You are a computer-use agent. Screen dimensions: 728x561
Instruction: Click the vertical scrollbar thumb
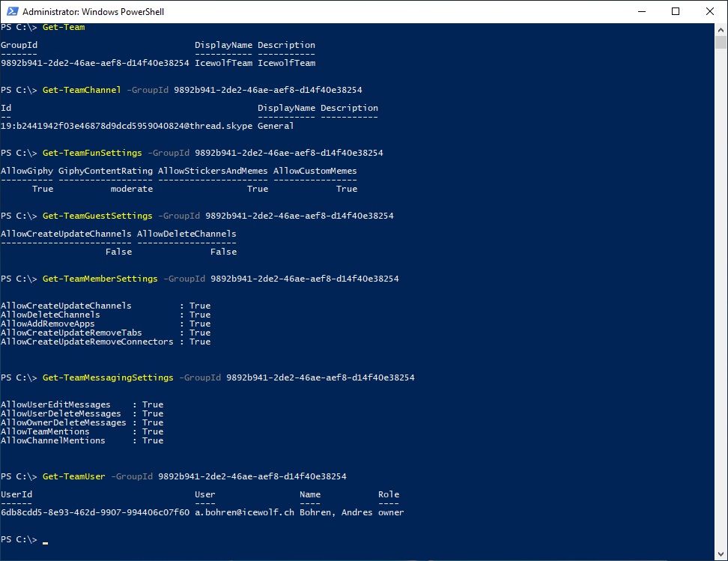coord(721,42)
